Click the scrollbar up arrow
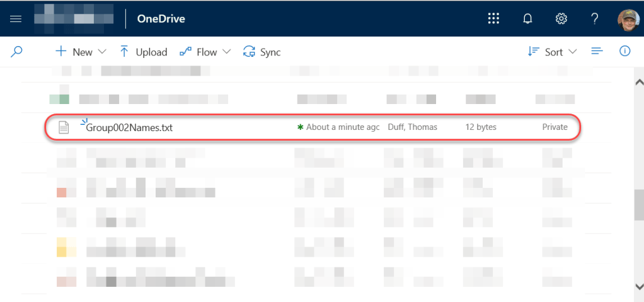 639,82
